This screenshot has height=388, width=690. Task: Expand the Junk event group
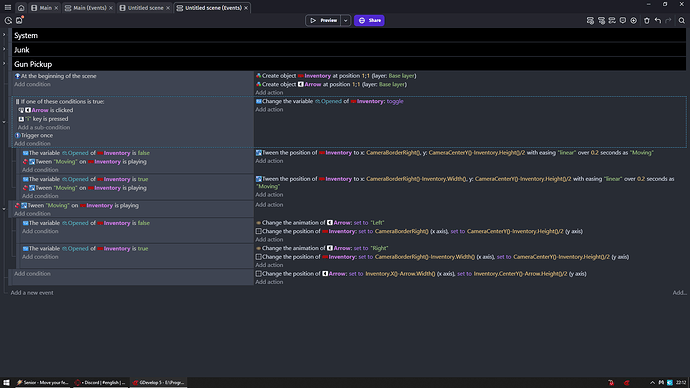point(4,49)
